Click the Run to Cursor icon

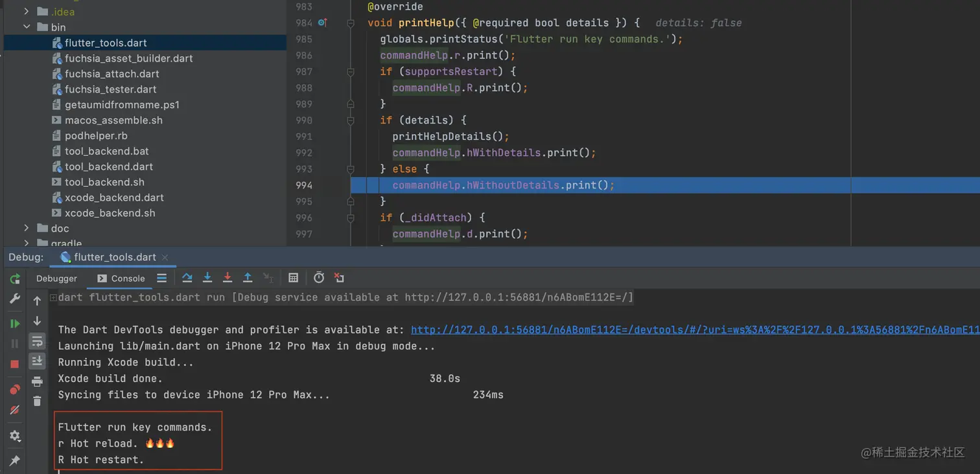[x=268, y=278]
